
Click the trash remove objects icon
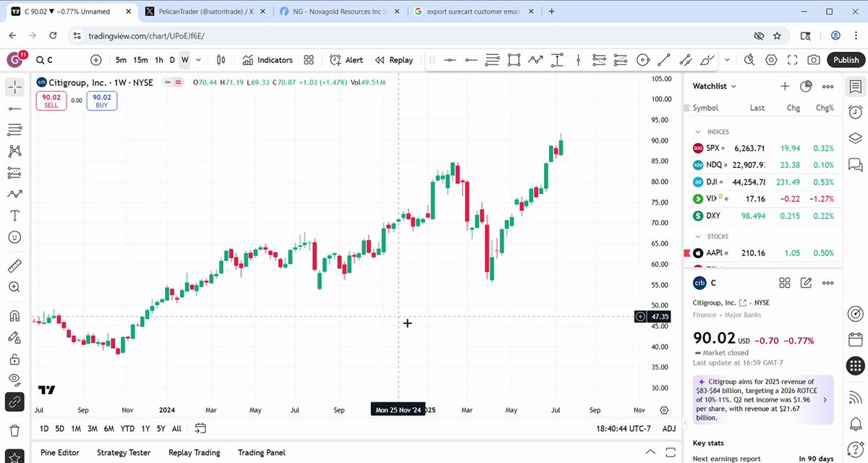pyautogui.click(x=14, y=430)
